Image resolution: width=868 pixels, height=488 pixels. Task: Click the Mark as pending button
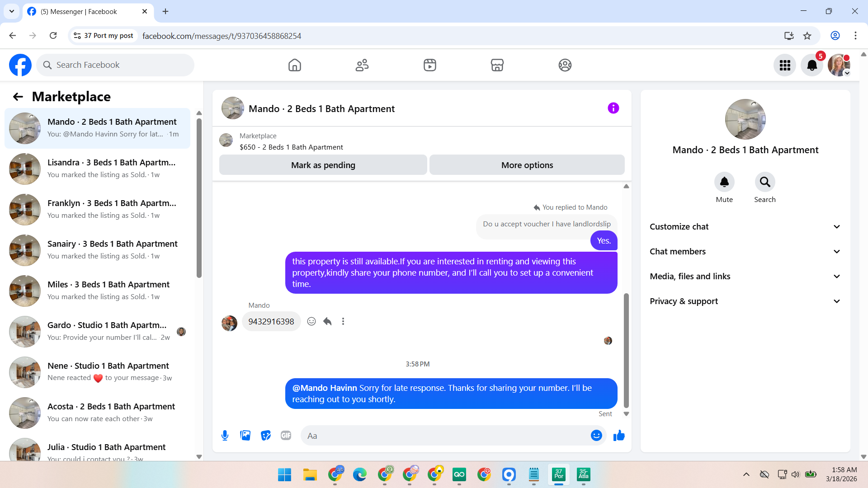[323, 165]
